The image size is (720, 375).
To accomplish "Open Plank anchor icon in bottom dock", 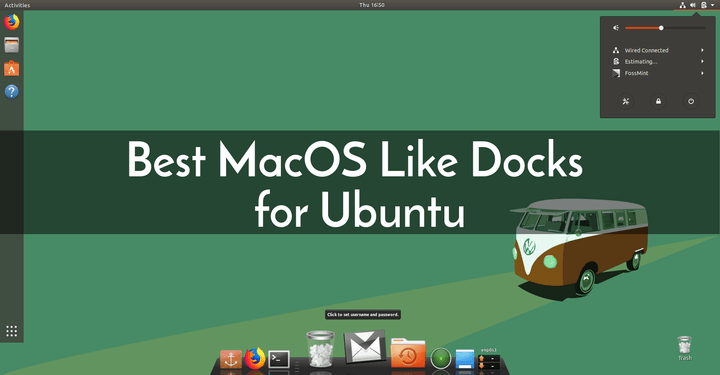I will [x=231, y=359].
